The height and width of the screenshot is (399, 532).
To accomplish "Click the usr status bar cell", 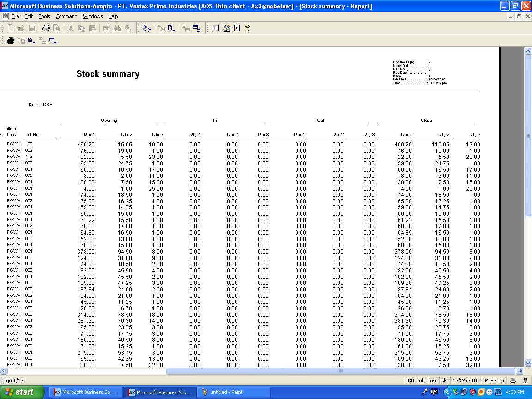I will pyautogui.click(x=434, y=381).
